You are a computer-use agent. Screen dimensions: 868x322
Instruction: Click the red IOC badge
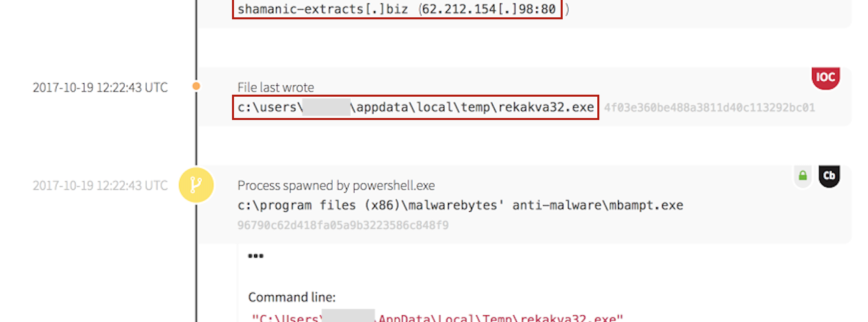pos(825,78)
